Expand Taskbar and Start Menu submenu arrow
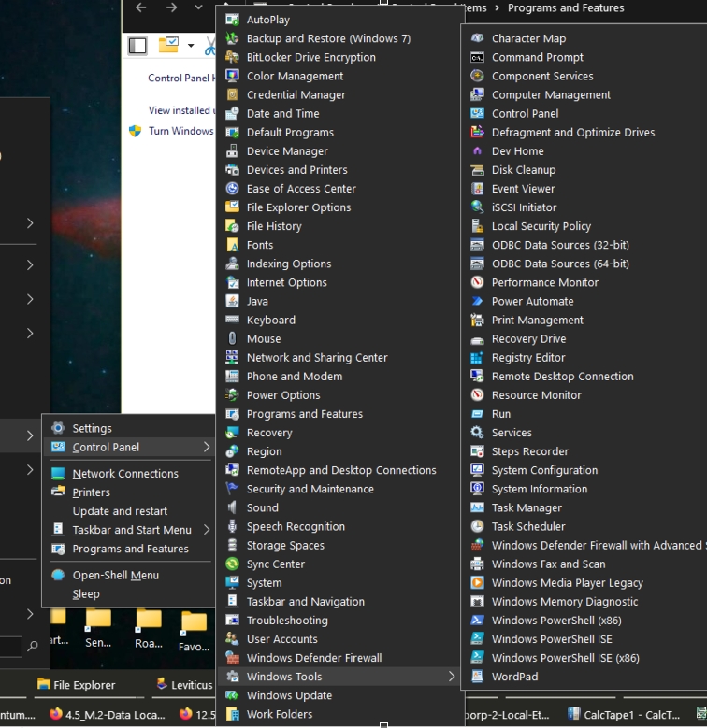 (x=207, y=530)
